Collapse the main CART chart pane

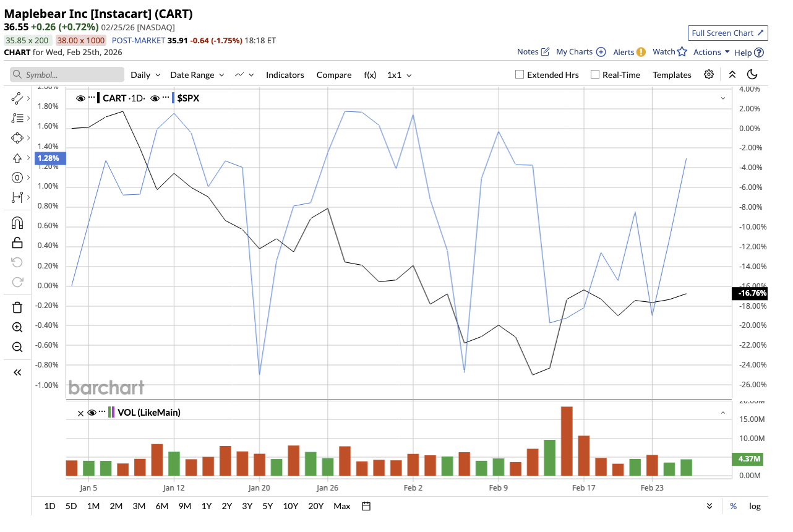coord(723,98)
